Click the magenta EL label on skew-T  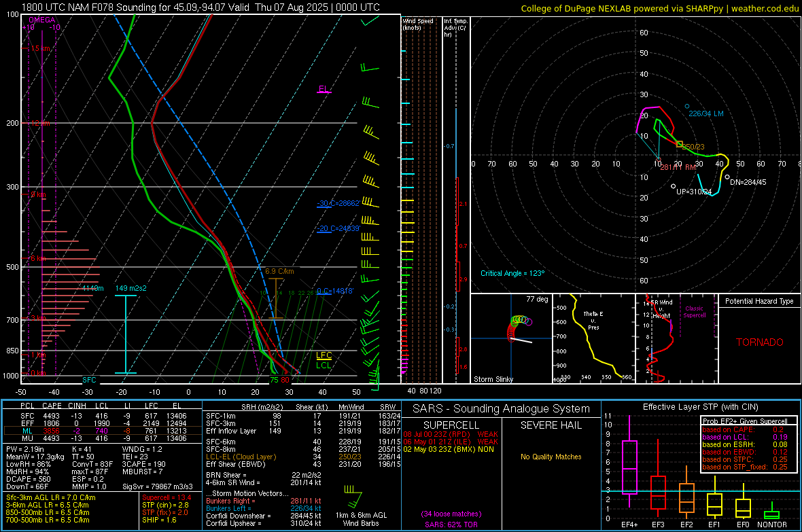324,88
